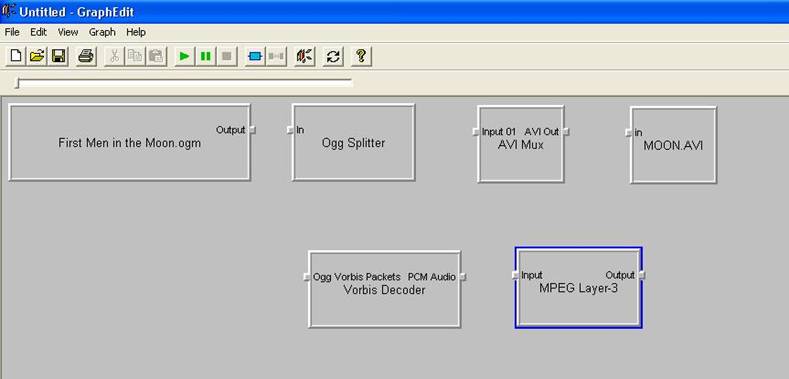Open the View menu
The image size is (789, 379).
(68, 32)
